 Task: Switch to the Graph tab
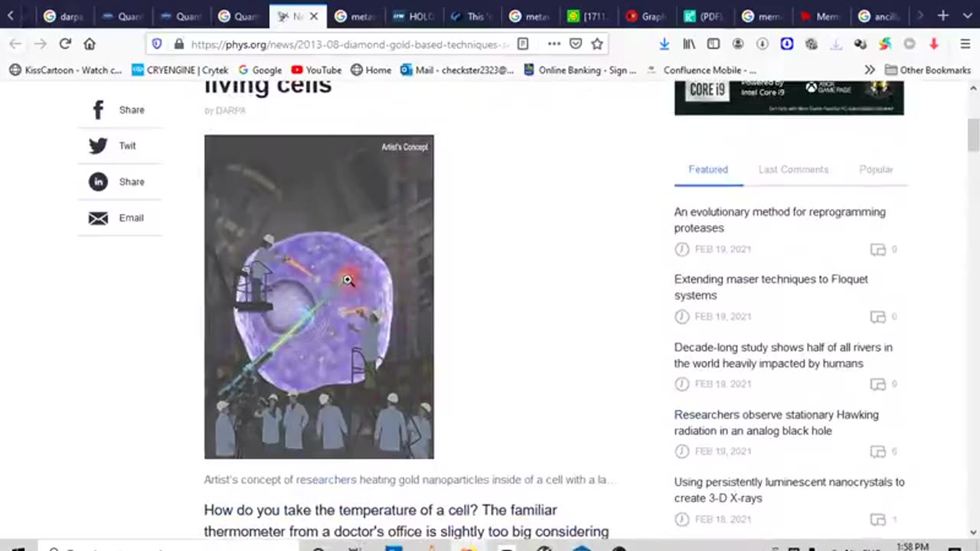645,15
